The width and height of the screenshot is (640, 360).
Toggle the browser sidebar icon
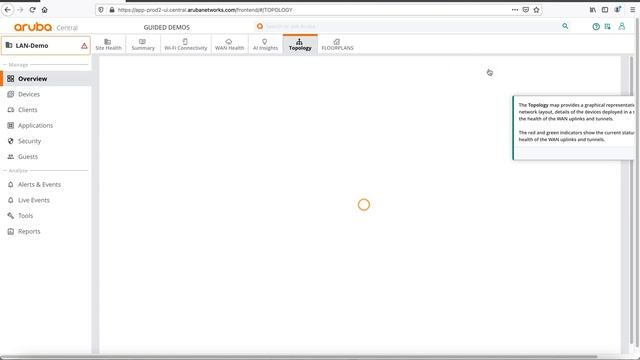(x=605, y=10)
